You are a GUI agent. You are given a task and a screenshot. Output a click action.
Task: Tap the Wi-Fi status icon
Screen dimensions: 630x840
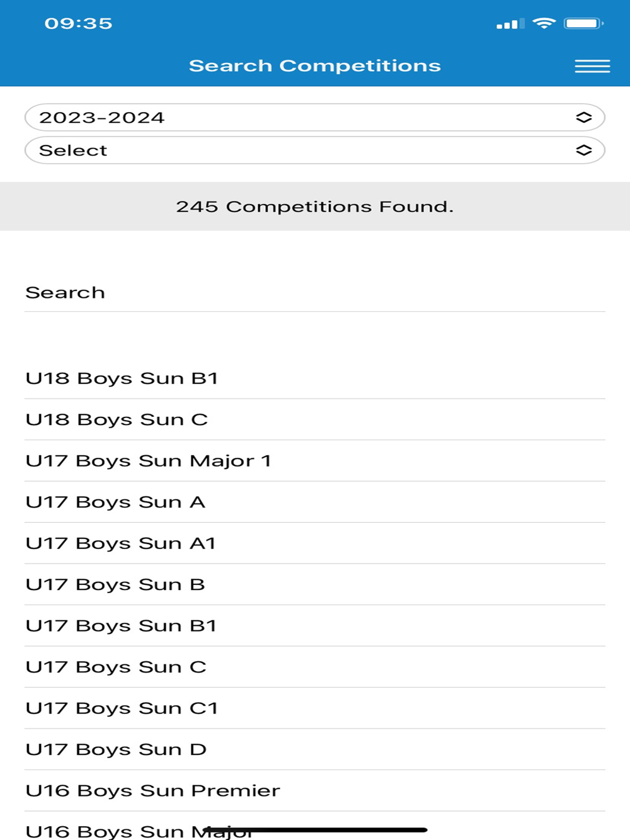(x=544, y=24)
